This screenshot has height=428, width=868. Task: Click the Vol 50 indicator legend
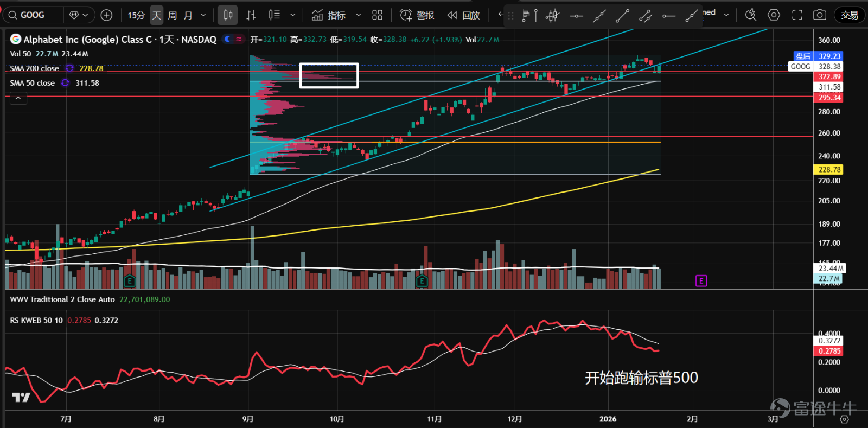[x=21, y=54]
